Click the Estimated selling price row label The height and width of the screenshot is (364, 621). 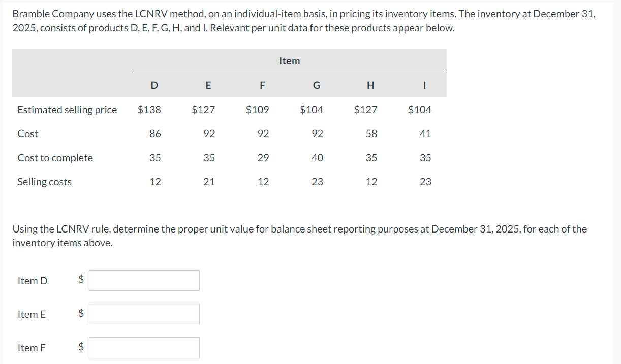[67, 109]
